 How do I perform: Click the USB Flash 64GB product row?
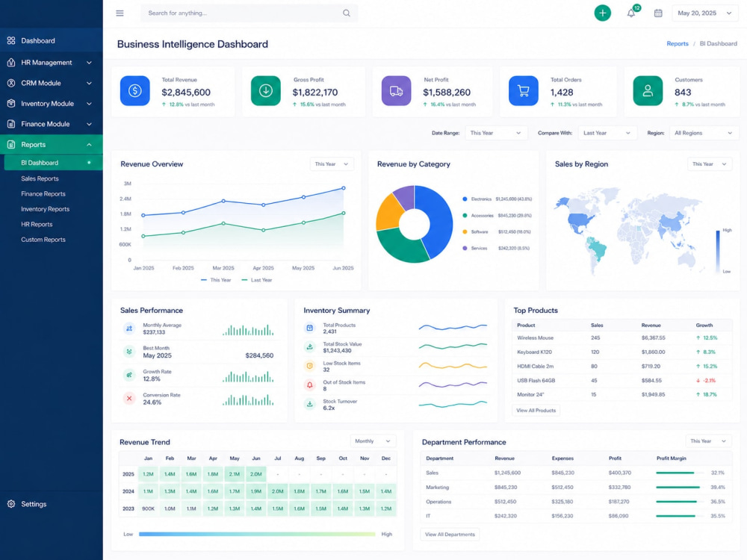point(622,381)
